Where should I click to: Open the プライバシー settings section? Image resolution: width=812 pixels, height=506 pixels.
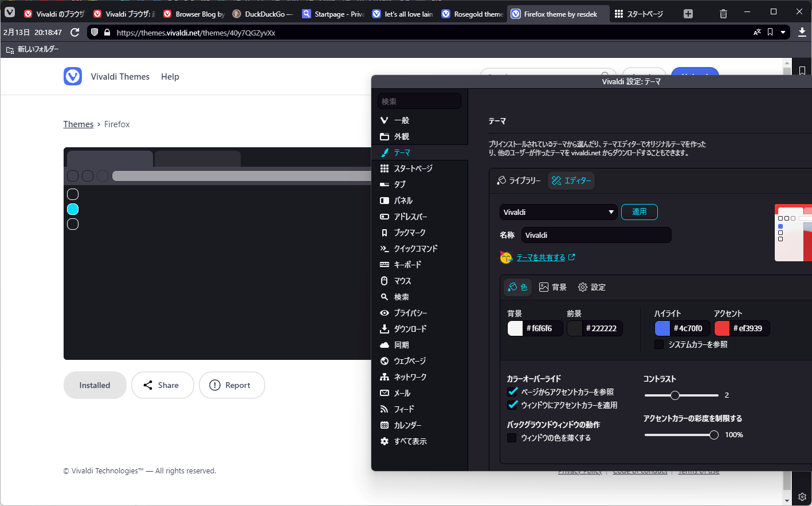pos(419,313)
